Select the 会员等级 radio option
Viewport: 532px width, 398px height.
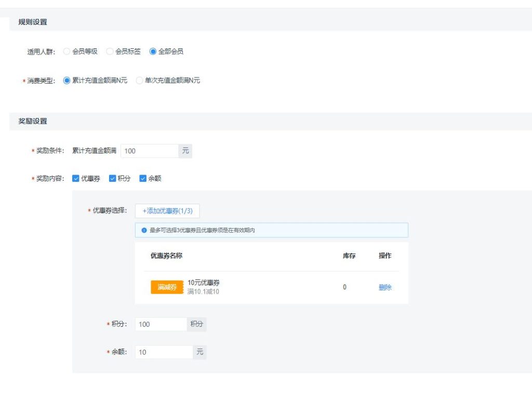click(66, 51)
